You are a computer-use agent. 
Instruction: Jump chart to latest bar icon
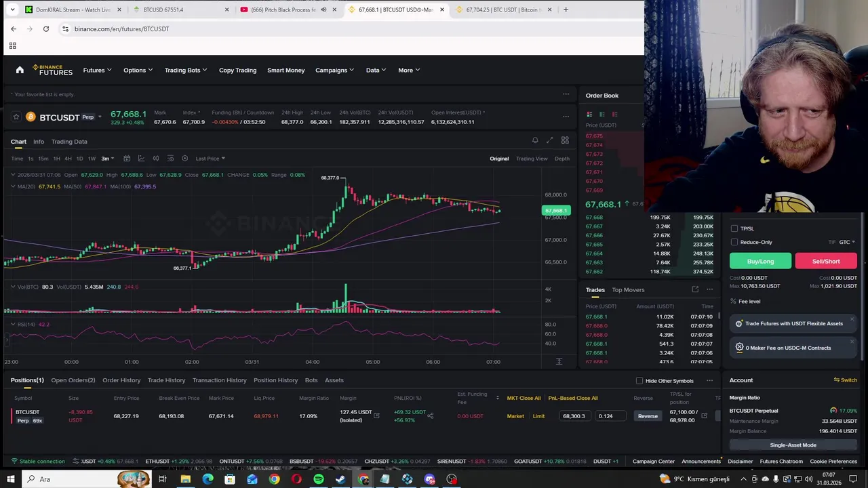[x=559, y=362]
